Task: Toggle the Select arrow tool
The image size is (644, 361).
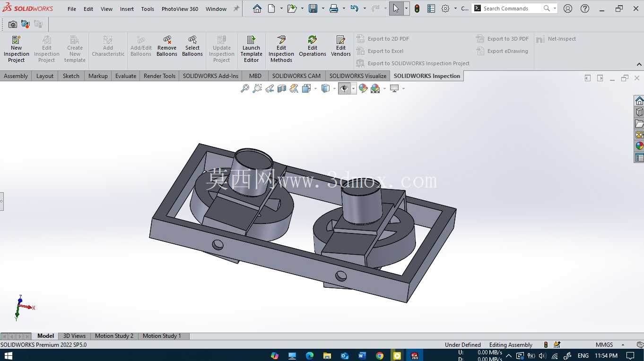Action: point(396,9)
